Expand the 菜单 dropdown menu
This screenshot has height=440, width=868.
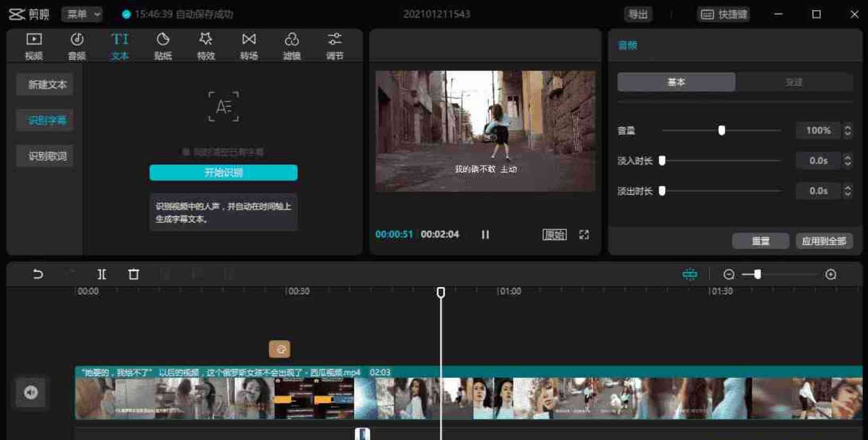[82, 14]
